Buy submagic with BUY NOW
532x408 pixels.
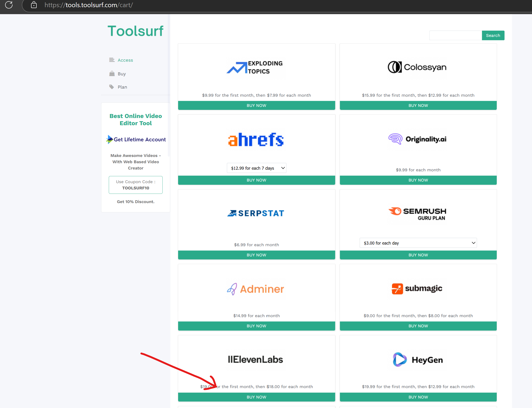tap(418, 326)
